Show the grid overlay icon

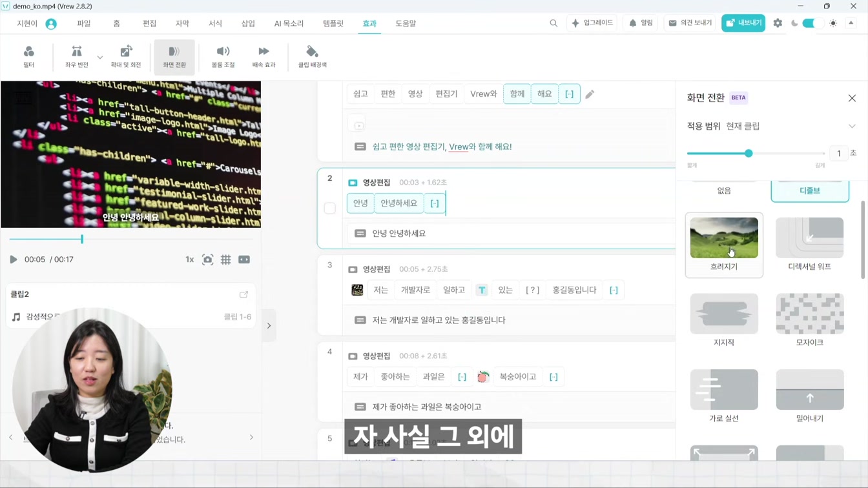click(x=225, y=259)
